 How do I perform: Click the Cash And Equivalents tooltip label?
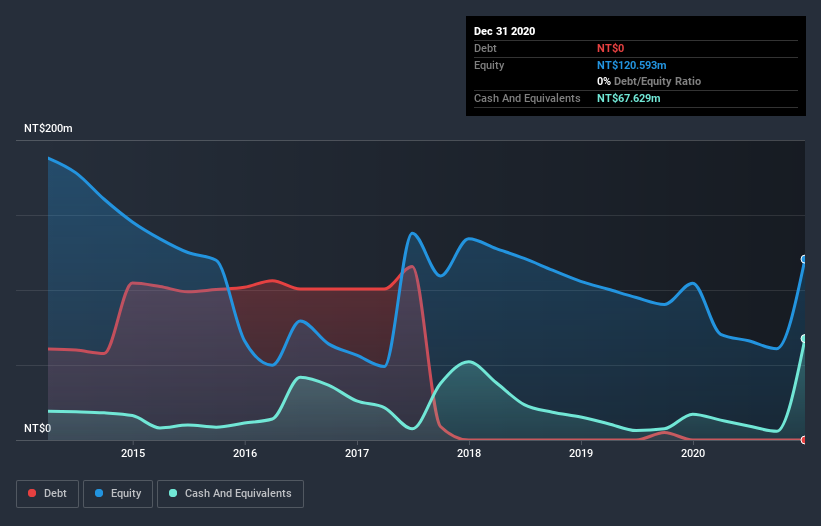527,98
